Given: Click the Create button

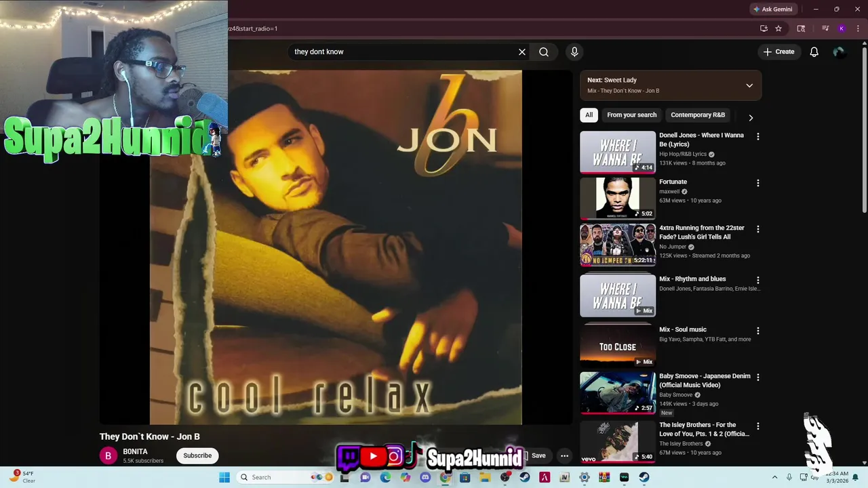Looking at the screenshot, I should pyautogui.click(x=778, y=52).
